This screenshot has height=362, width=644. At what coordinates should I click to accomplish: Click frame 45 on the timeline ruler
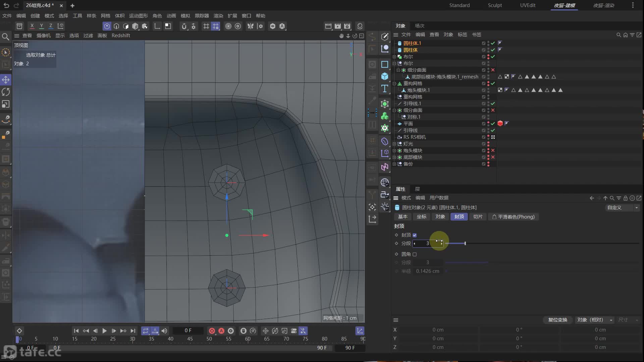point(190,339)
